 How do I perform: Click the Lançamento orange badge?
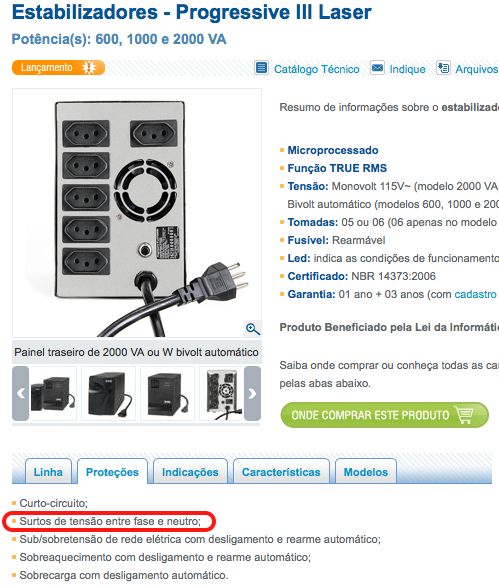pyautogui.click(x=58, y=67)
